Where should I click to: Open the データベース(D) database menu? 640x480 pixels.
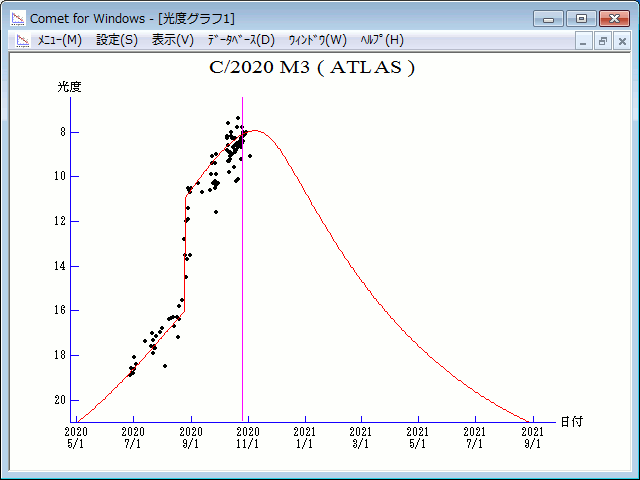240,40
